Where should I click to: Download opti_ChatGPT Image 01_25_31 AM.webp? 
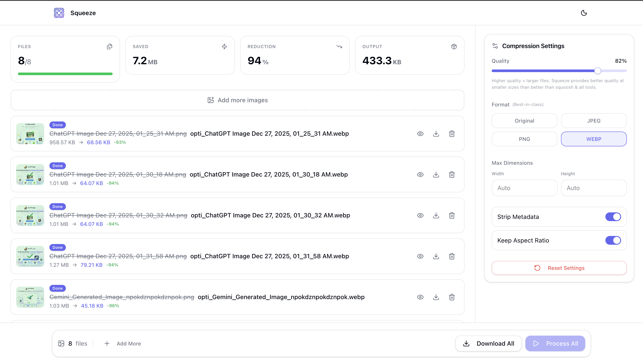pos(436,134)
